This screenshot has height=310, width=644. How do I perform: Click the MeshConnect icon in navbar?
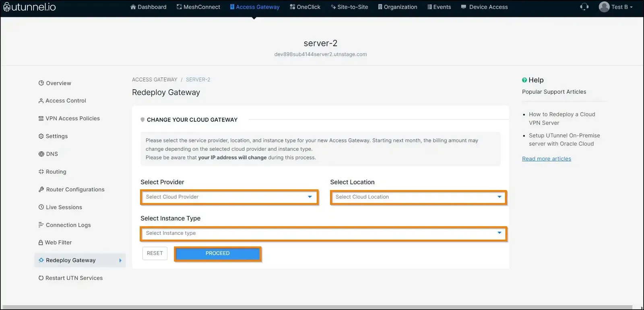pyautogui.click(x=179, y=7)
